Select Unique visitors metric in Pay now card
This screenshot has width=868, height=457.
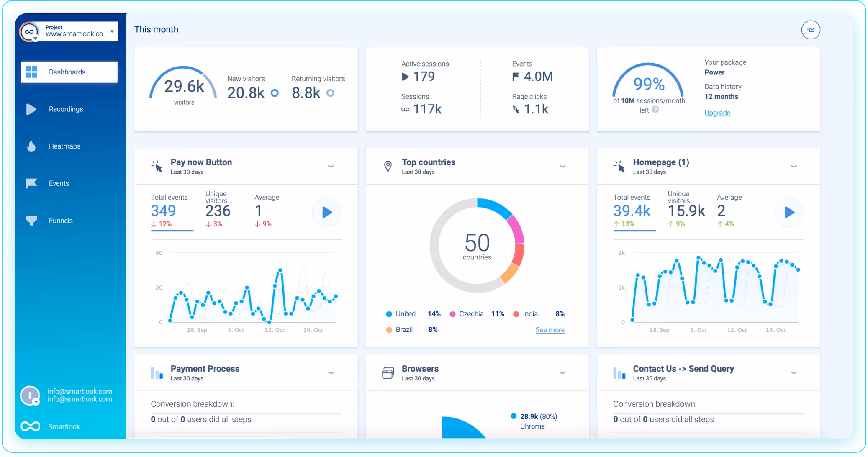click(x=218, y=209)
